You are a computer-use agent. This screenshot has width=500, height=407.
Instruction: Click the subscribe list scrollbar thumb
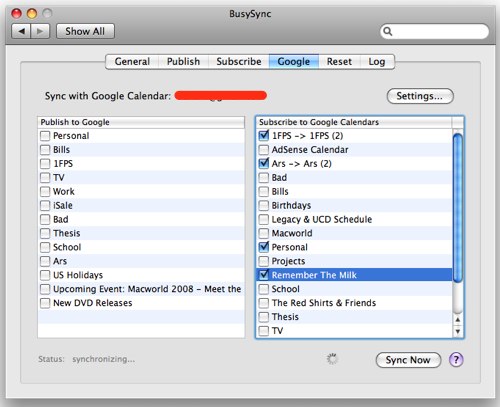tap(458, 207)
